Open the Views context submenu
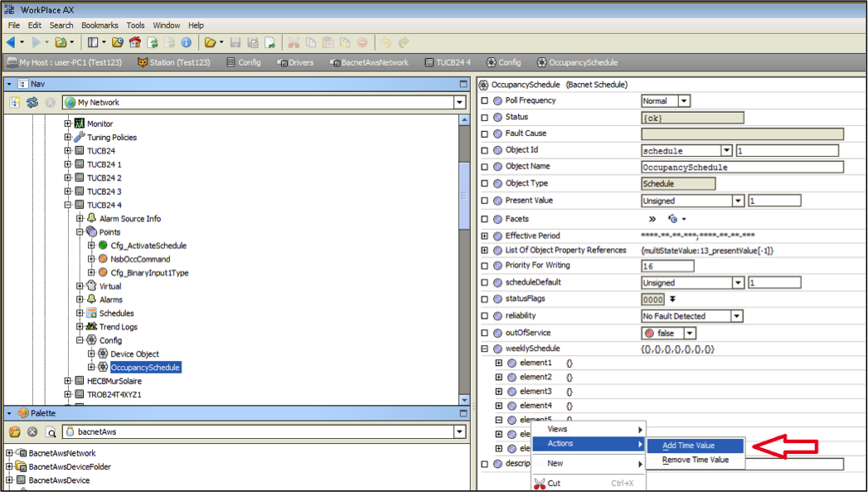Screen dimensions: 868x492 [589, 429]
